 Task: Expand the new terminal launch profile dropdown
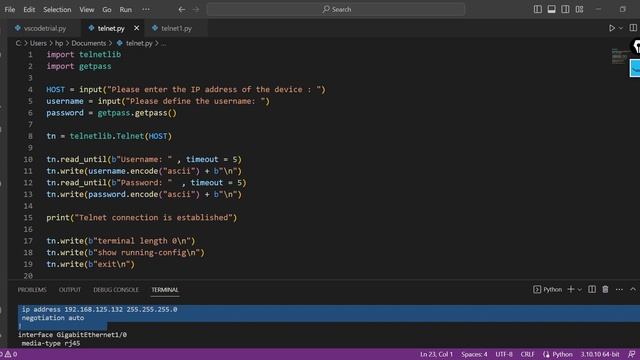coord(580,289)
